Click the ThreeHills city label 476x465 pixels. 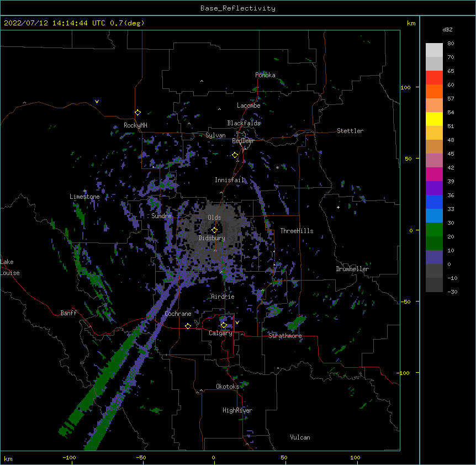pos(297,231)
